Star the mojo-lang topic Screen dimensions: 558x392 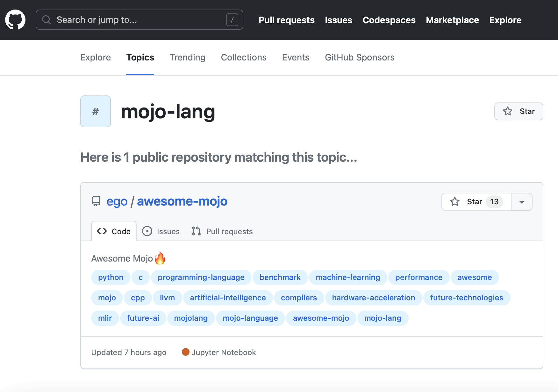pyautogui.click(x=519, y=111)
